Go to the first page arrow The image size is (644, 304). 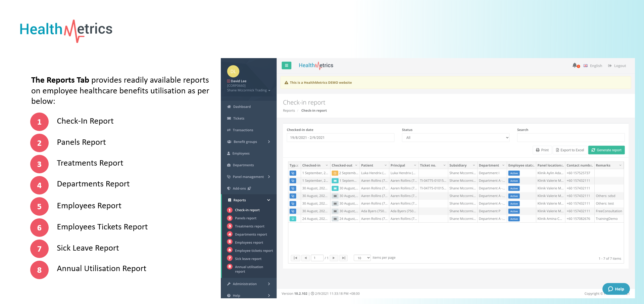coord(295,258)
